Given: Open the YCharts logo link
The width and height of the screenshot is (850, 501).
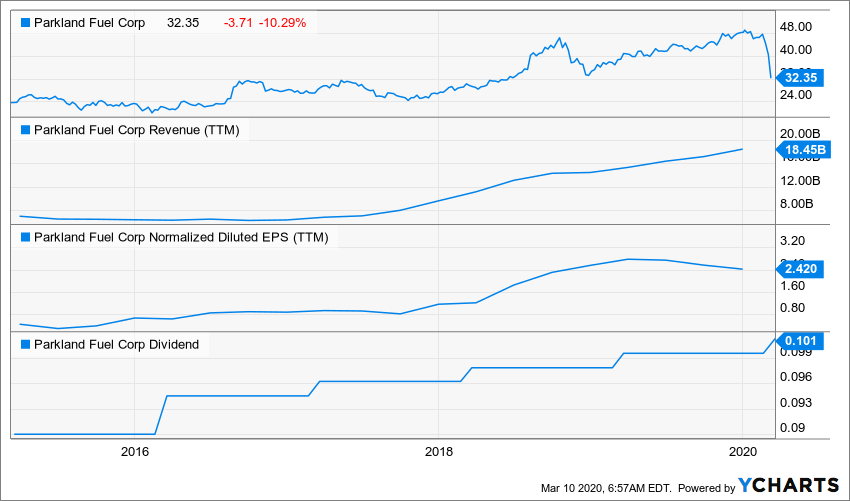Looking at the screenshot, I should pyautogui.click(x=789, y=485).
